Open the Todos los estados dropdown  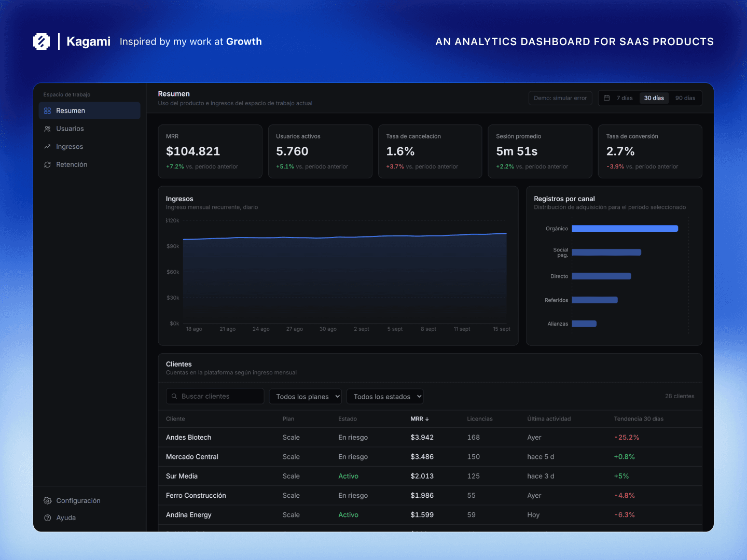point(385,397)
